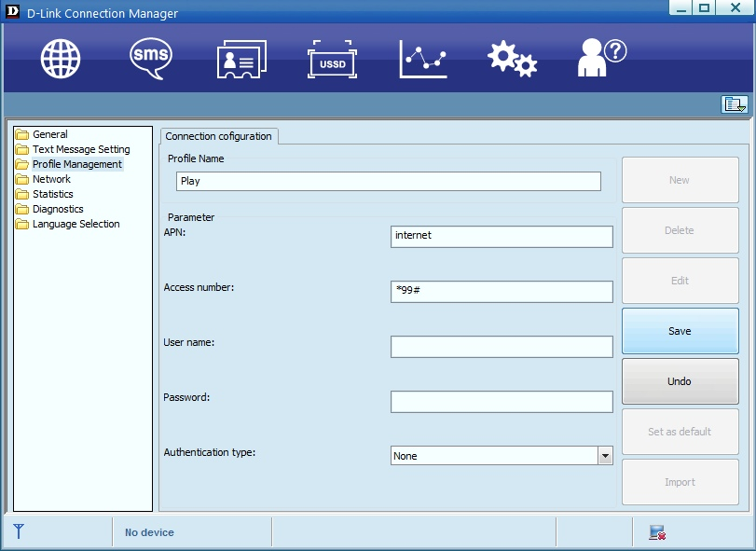Viewport: 756px width, 551px height.
Task: Click the Import button
Action: click(x=680, y=482)
